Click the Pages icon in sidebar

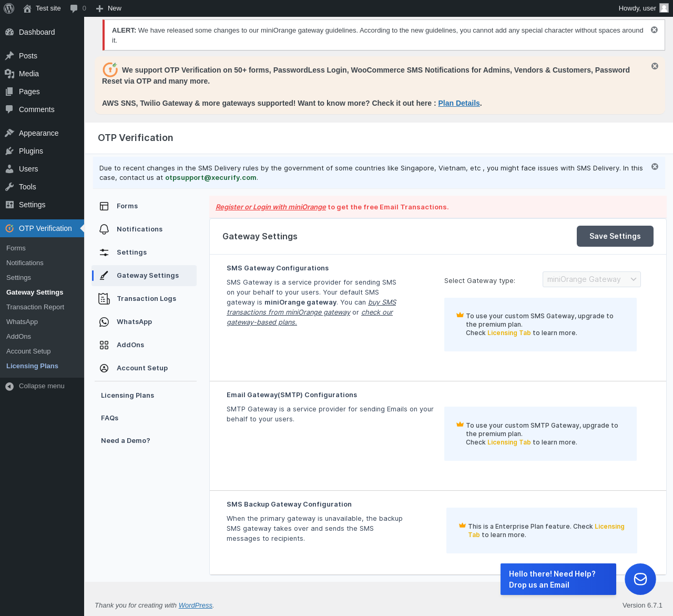pyautogui.click(x=9, y=92)
